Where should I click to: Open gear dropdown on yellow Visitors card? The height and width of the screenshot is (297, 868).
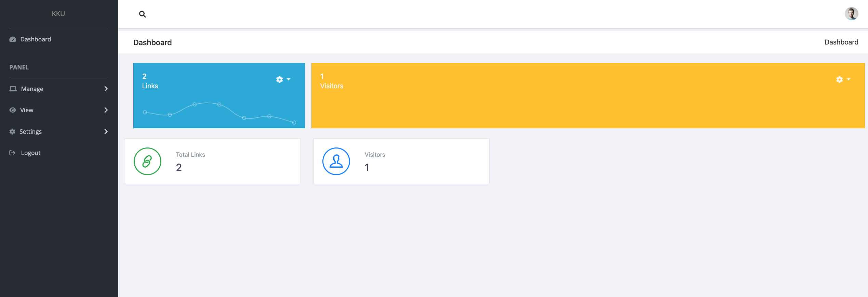843,79
